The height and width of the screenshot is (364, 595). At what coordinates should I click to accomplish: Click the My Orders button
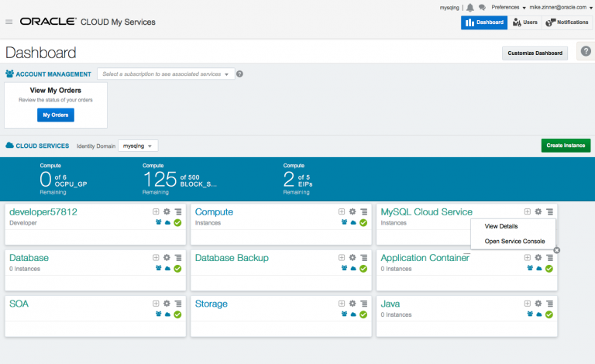[56, 115]
